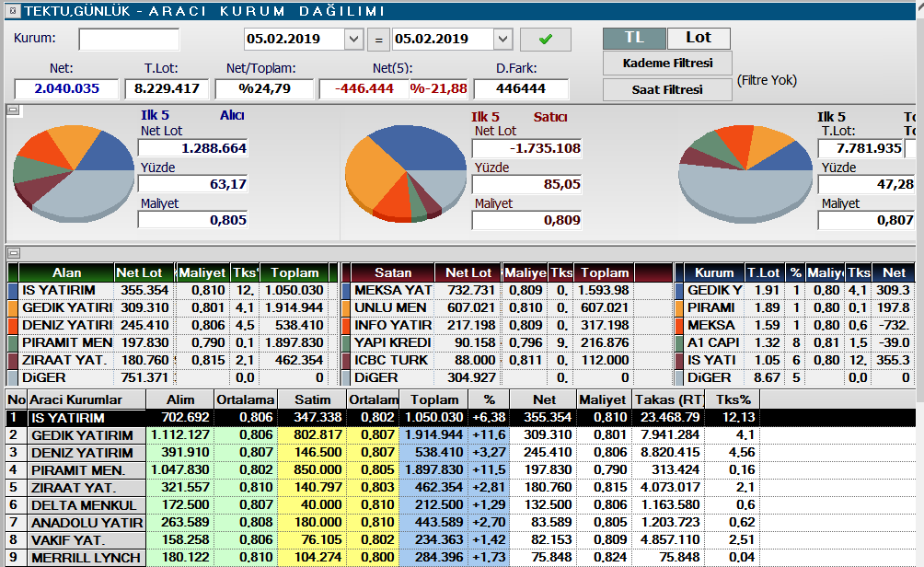Click the Ilk 5 T.Lot pie chart
Image resolution: width=924 pixels, height=567 pixels.
pos(746,173)
